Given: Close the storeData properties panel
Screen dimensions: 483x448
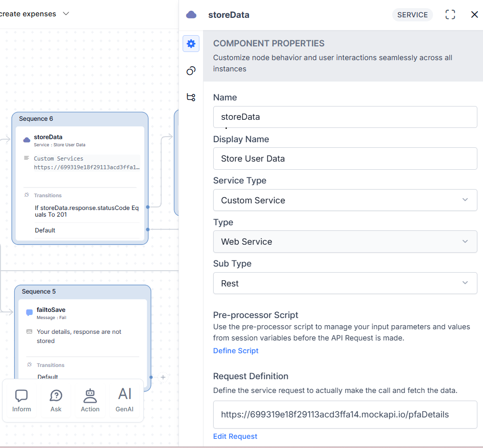Looking at the screenshot, I should pyautogui.click(x=474, y=15).
